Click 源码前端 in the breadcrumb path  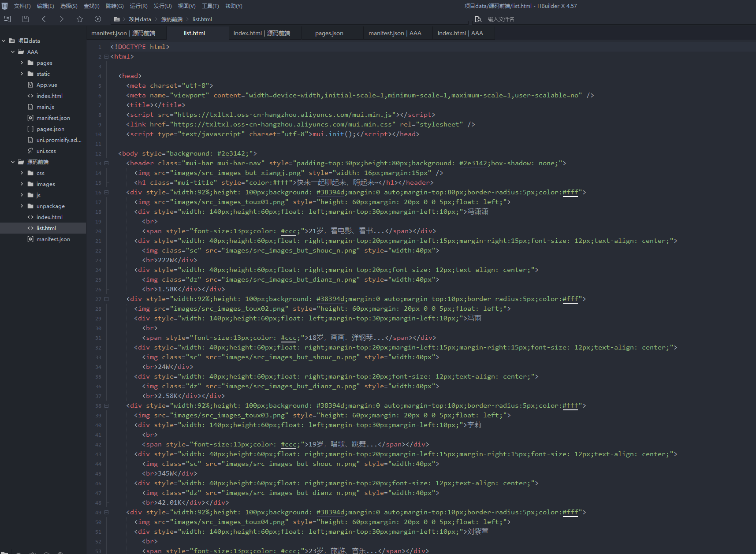pyautogui.click(x=171, y=19)
